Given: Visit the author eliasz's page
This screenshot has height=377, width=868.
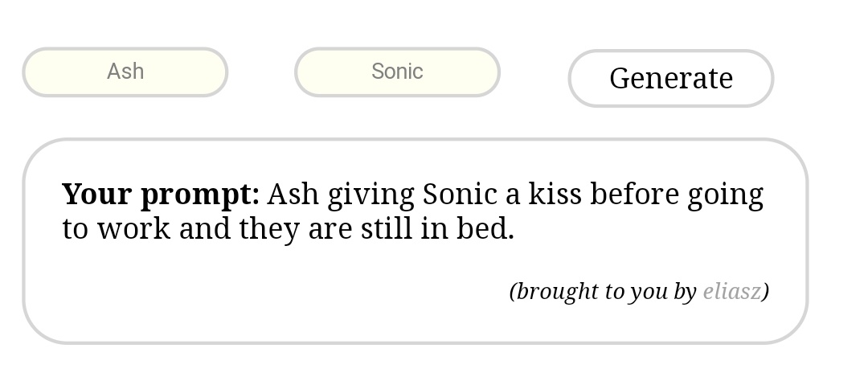Looking at the screenshot, I should 731,292.
